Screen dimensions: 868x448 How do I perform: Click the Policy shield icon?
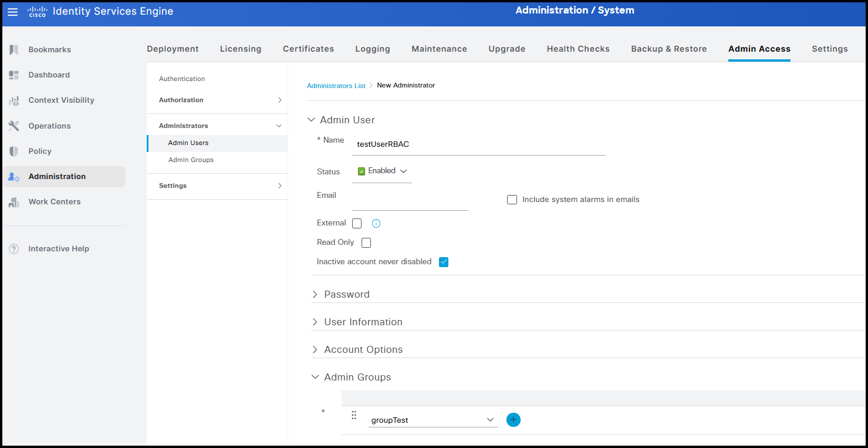[14, 151]
